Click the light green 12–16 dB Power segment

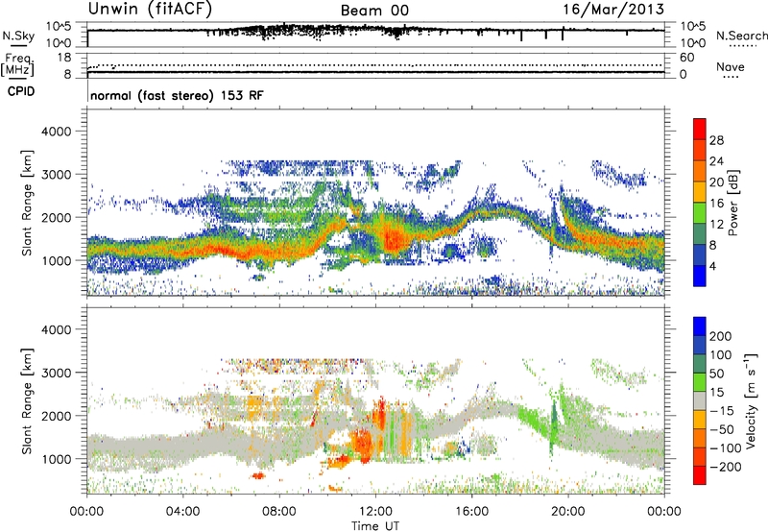point(700,213)
